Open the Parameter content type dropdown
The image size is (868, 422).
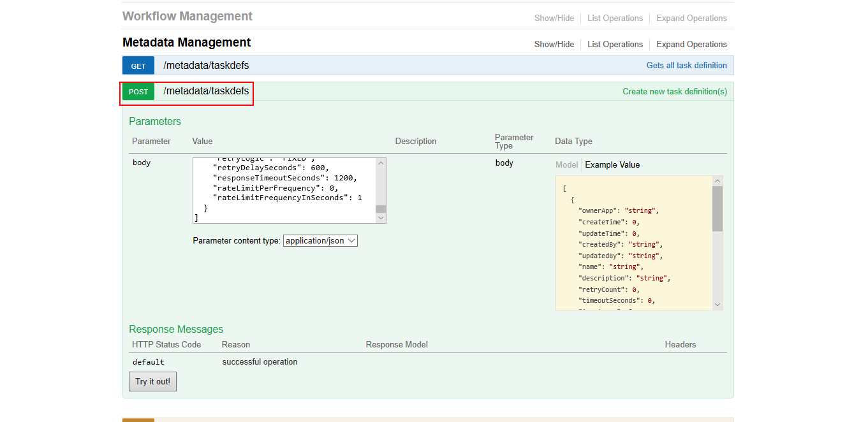[x=320, y=241]
